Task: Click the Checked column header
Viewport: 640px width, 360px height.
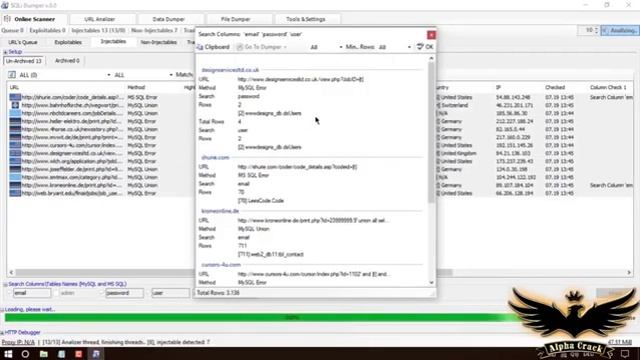Action: 555,87
